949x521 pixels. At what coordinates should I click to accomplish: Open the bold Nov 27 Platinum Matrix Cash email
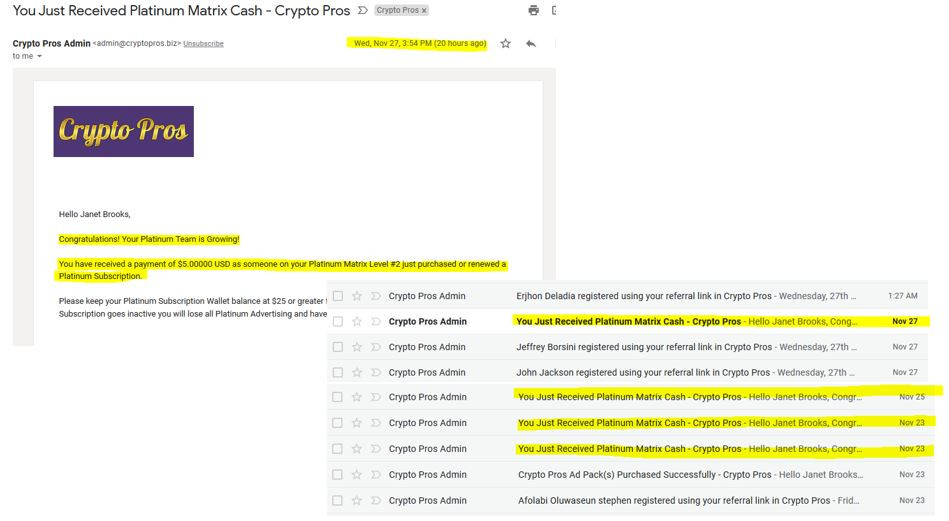tap(629, 321)
